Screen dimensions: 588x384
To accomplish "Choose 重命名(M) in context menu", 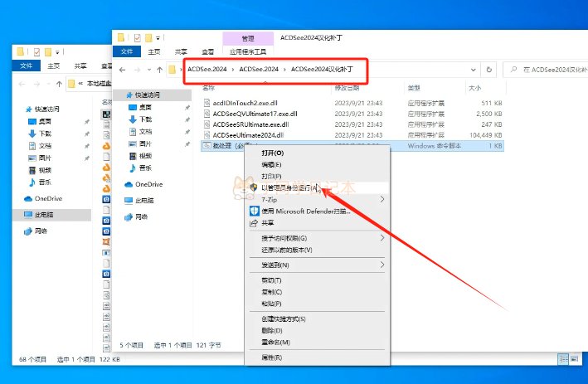I will tap(318, 343).
